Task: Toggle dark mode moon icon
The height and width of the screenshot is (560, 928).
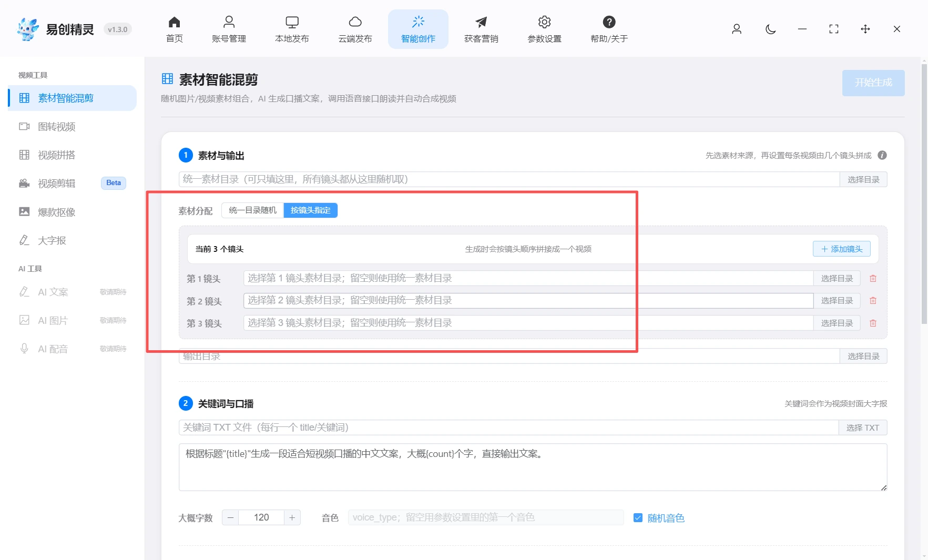Action: (771, 29)
